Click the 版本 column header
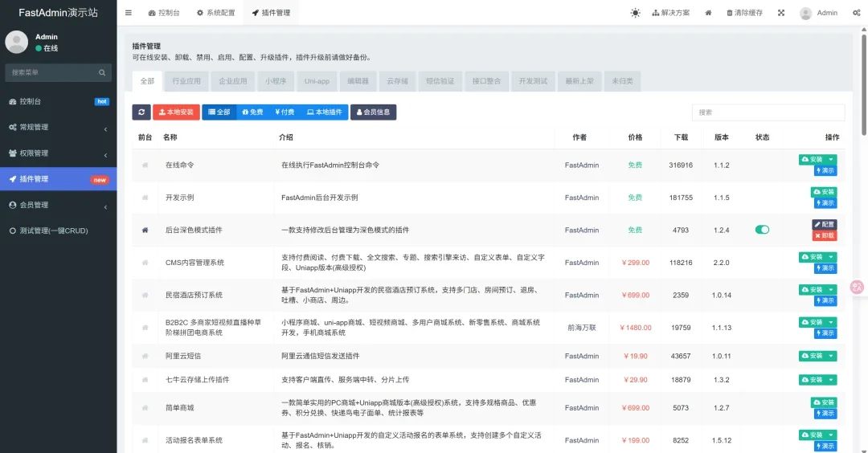The image size is (868, 453). [x=721, y=137]
